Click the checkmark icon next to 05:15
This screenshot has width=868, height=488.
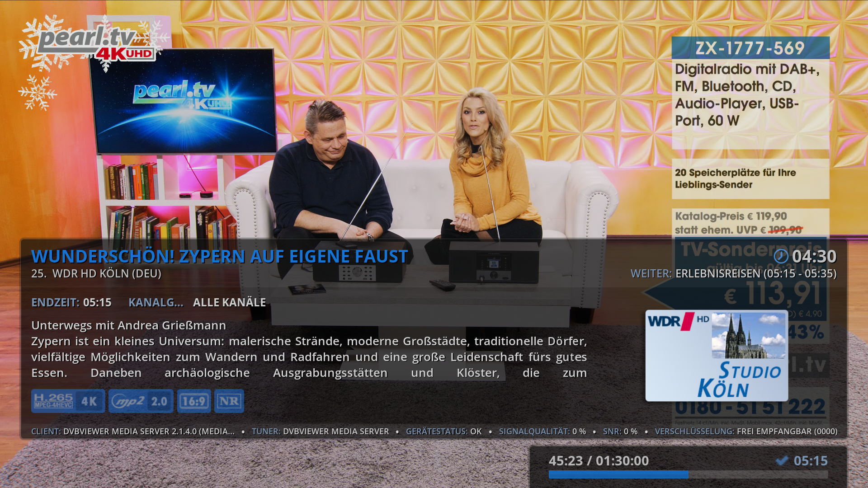coord(782,460)
